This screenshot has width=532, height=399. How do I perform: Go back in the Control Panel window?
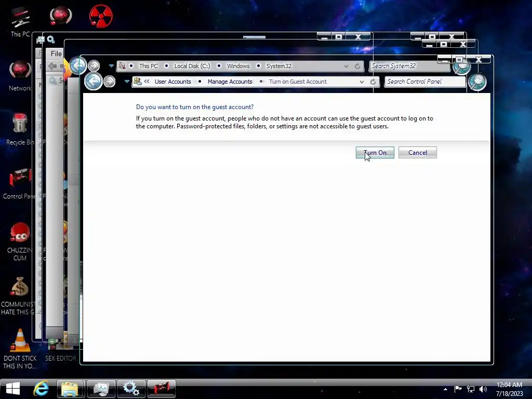click(x=94, y=81)
